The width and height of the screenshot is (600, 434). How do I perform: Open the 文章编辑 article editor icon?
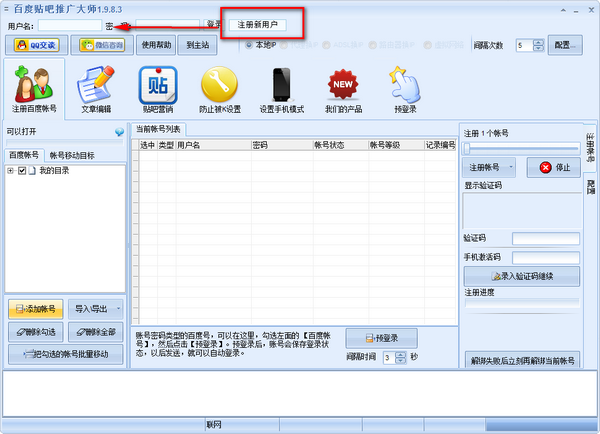pyautogui.click(x=95, y=86)
